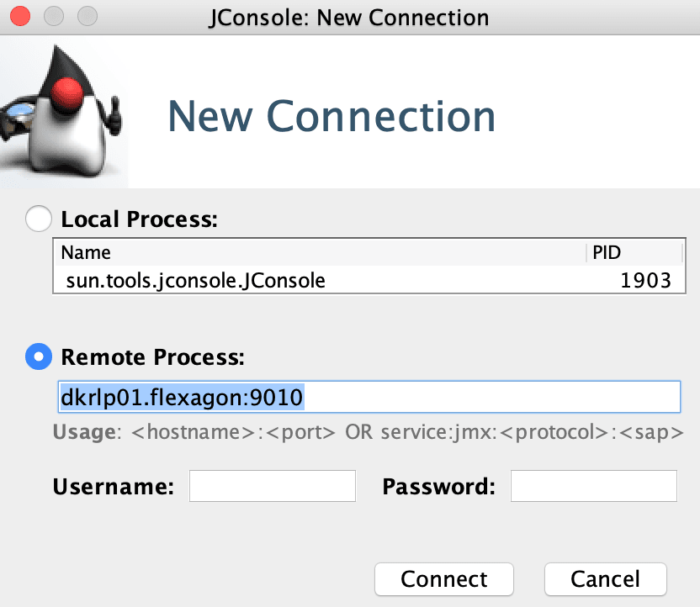This screenshot has width=700, height=607.
Task: Click the Username label
Action: point(114,486)
